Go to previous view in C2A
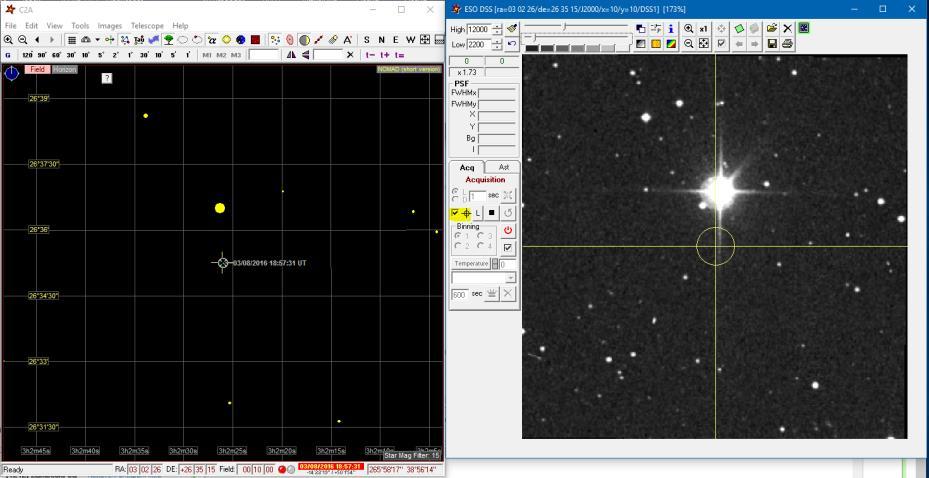 pyautogui.click(x=37, y=40)
